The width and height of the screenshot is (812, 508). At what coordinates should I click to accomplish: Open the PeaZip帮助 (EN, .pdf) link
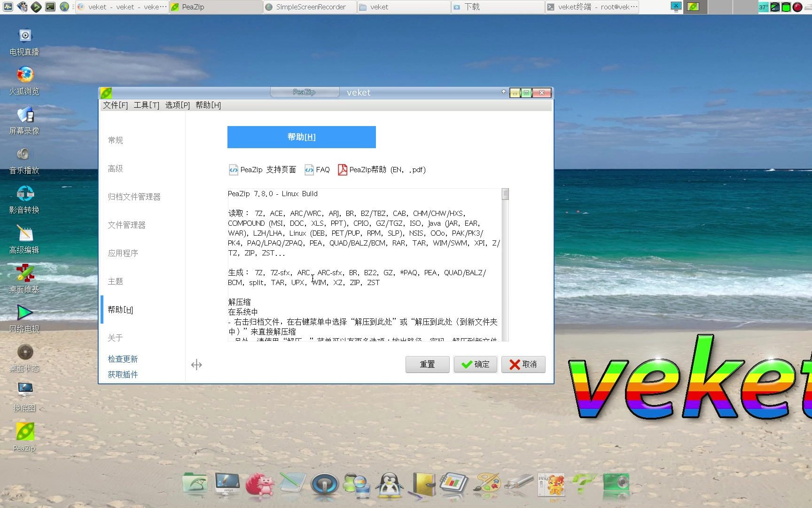click(x=382, y=170)
